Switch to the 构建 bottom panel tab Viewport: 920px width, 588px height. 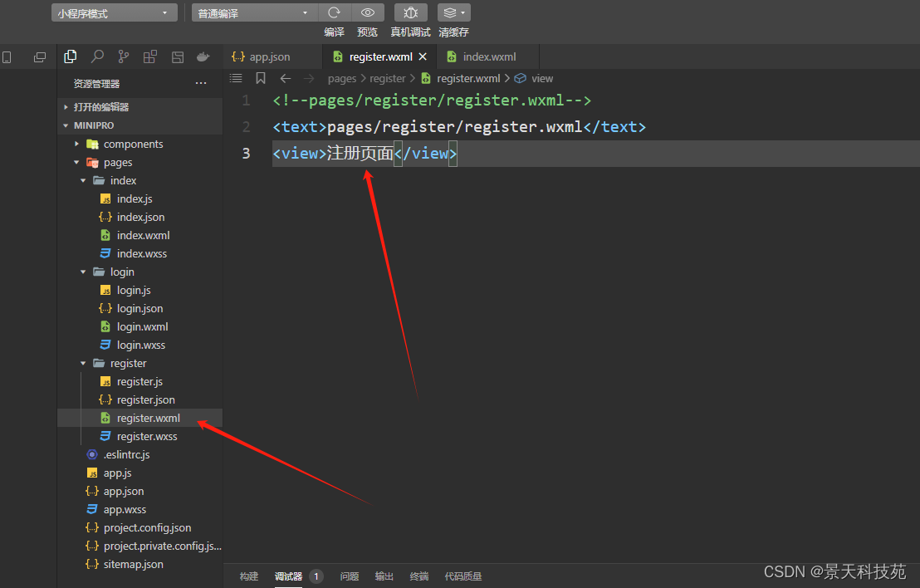pos(249,576)
